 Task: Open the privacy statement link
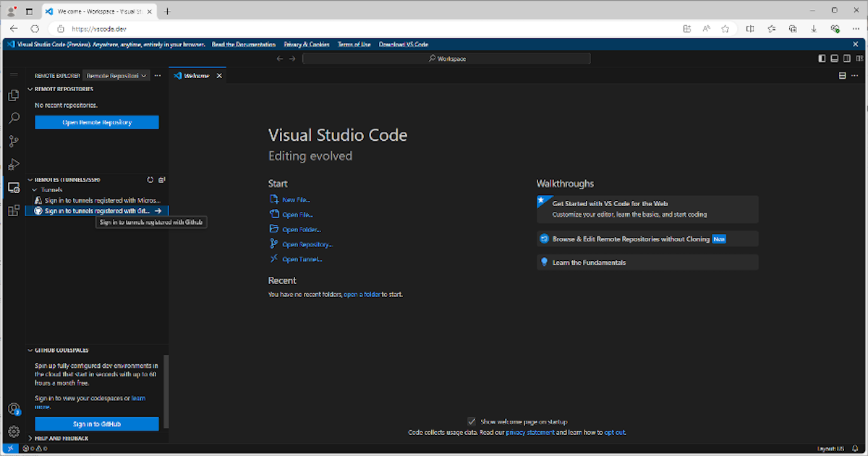pos(530,432)
